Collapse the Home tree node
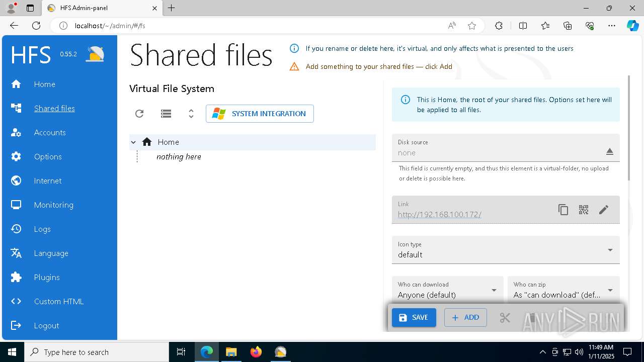 (x=133, y=142)
